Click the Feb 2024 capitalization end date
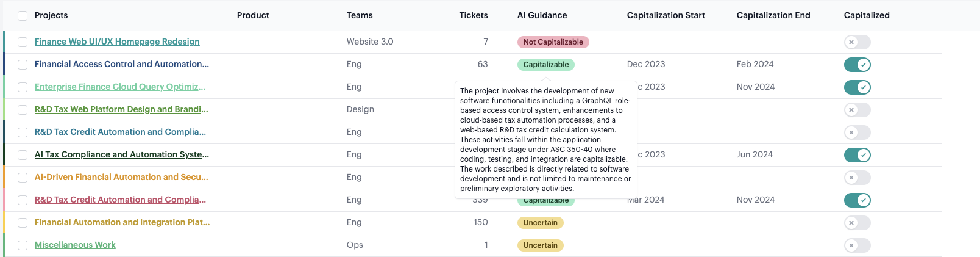Viewport: 980px width, 257px height. [755, 64]
